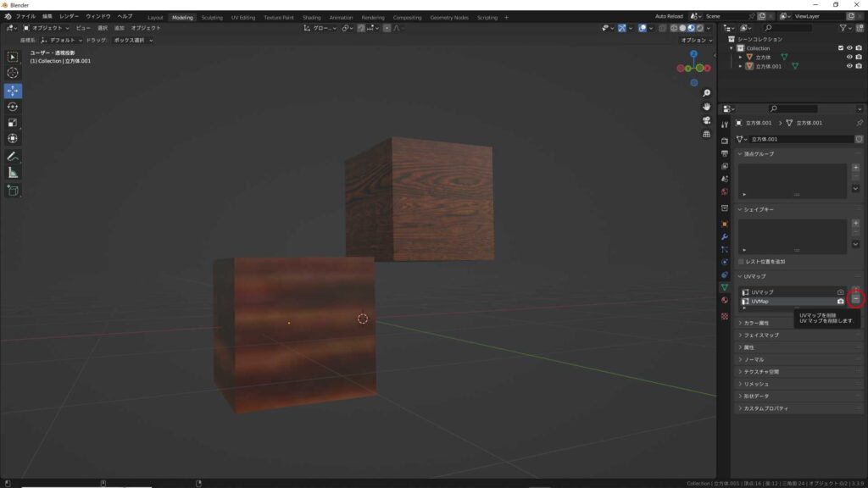
Task: Switch to the Shading workspace tab
Action: coord(311,17)
